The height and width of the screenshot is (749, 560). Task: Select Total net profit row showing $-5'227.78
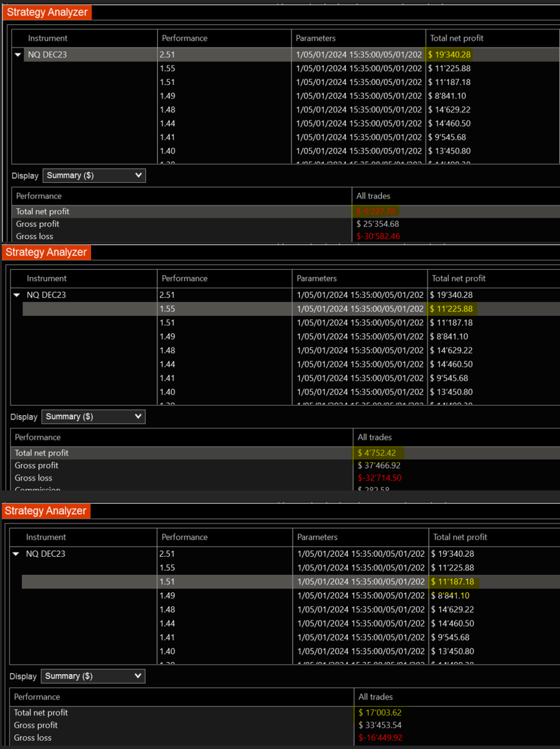(285, 212)
